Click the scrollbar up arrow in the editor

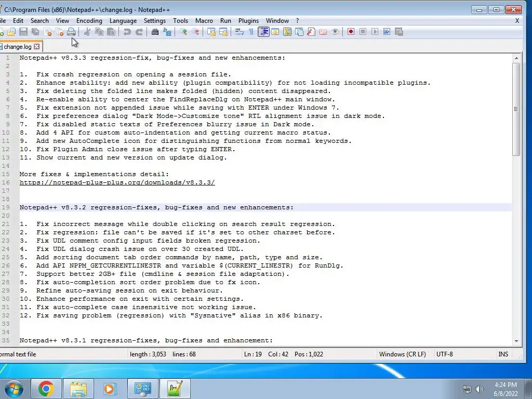516,58
